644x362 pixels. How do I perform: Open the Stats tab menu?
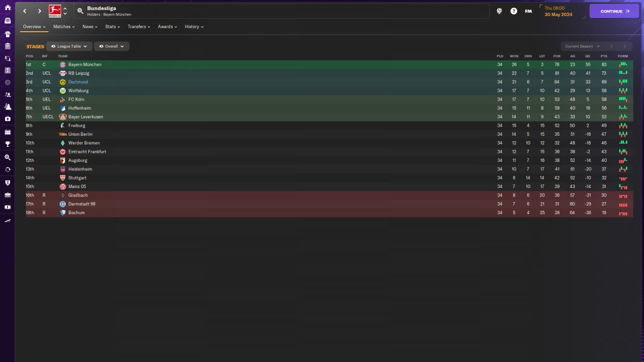coord(113,27)
